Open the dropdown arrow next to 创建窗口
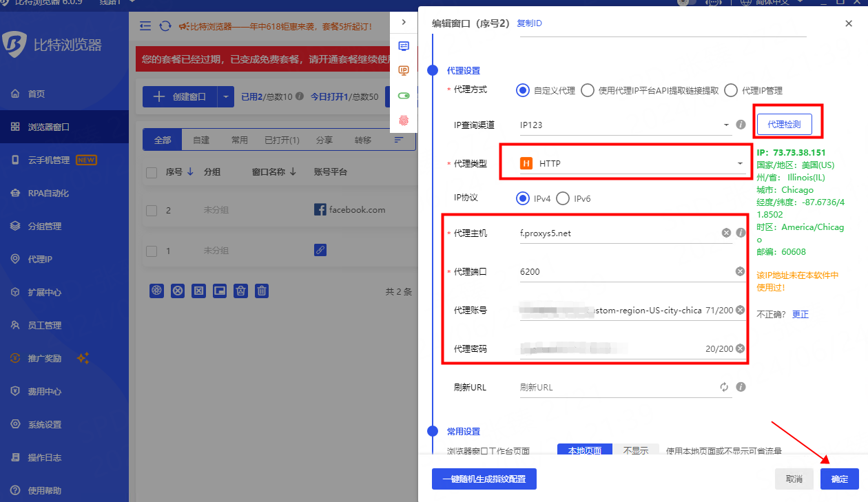The image size is (868, 502). (x=225, y=96)
